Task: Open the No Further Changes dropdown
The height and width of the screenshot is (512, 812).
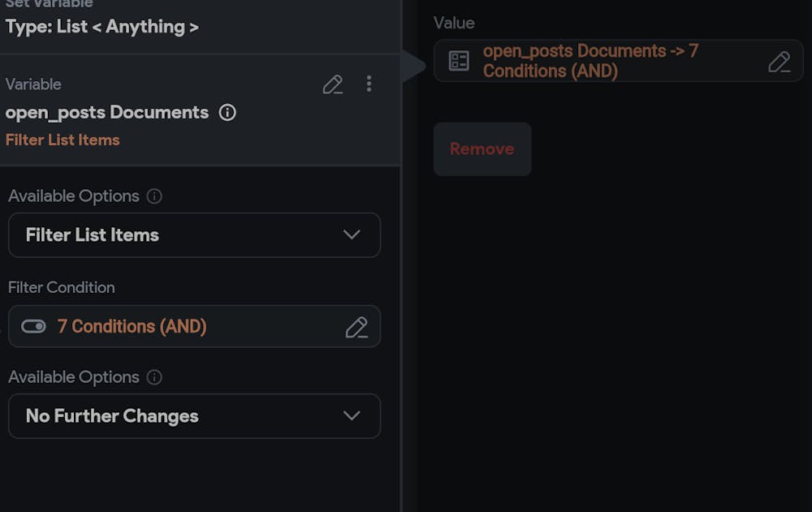Action: click(x=195, y=415)
